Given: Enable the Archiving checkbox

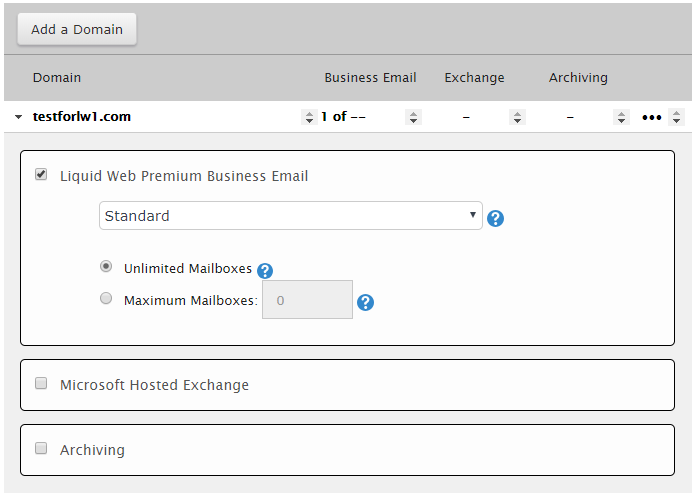Looking at the screenshot, I should 41,448.
